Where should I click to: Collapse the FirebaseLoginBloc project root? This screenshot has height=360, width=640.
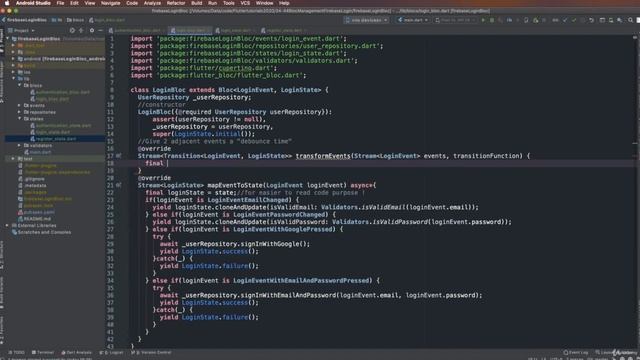8,39
